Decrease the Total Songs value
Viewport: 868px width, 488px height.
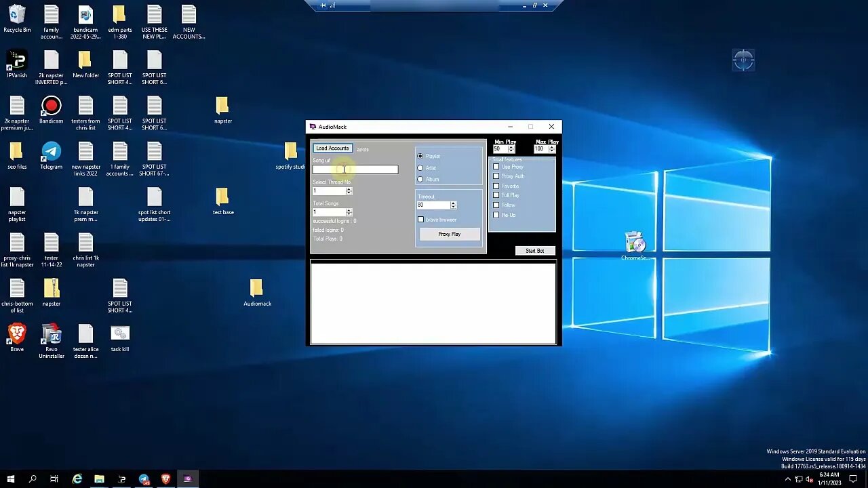[349, 214]
